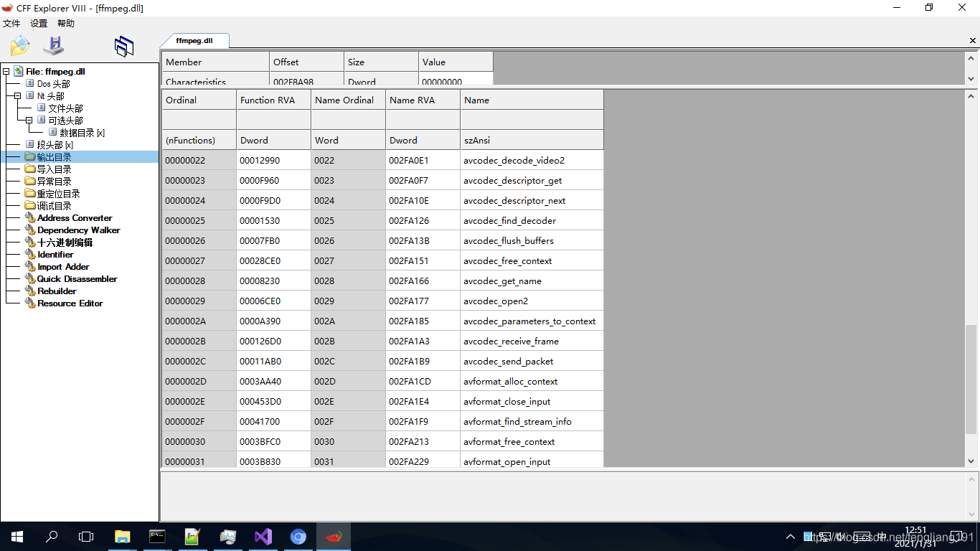Open the 输出目录 folder
980x551 pixels.
[x=54, y=157]
